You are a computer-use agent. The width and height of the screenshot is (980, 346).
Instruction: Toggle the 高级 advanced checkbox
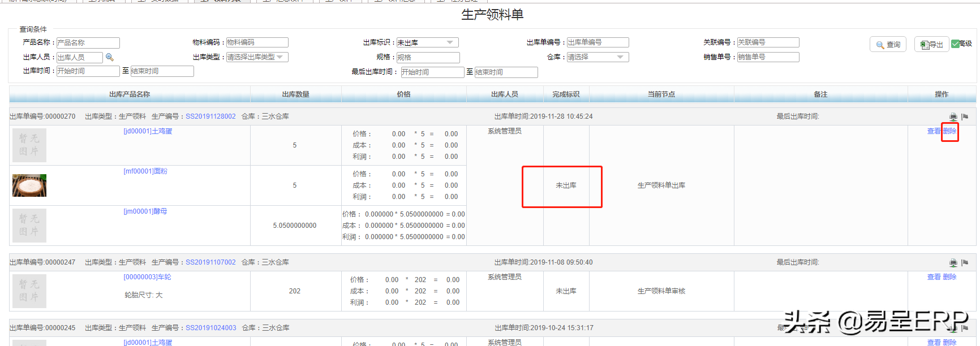(x=956, y=44)
